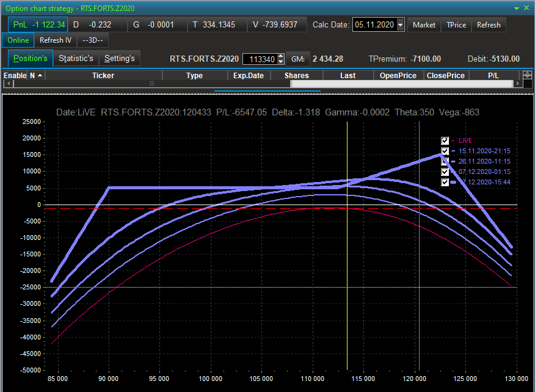Image resolution: width=535 pixels, height=392 pixels.
Task: Click the Refresh IV button
Action: [x=56, y=40]
